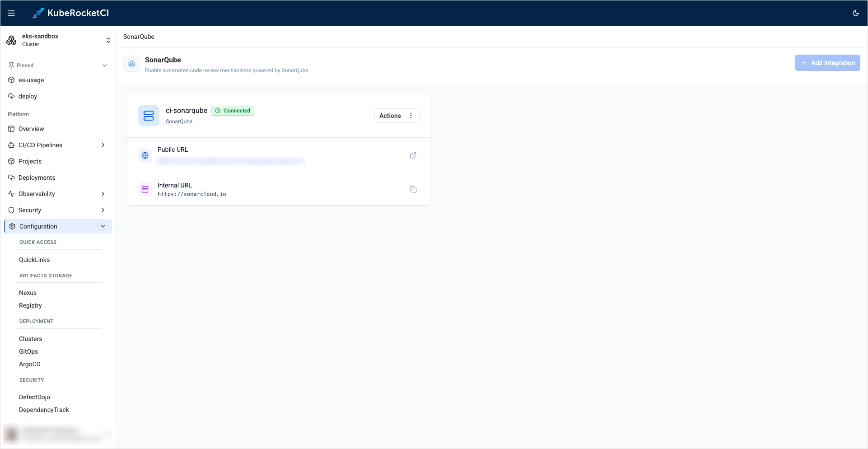Expand the Observability submenu

103,194
